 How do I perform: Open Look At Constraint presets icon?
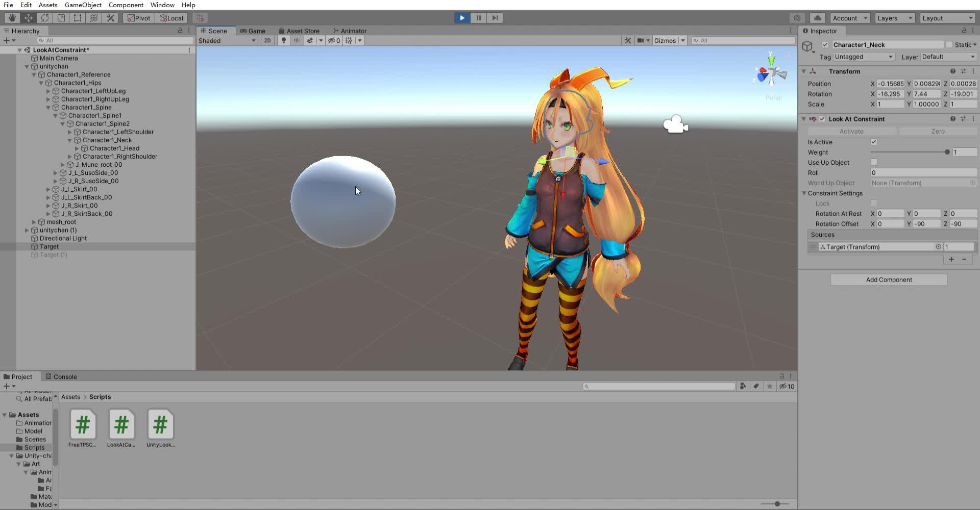963,119
